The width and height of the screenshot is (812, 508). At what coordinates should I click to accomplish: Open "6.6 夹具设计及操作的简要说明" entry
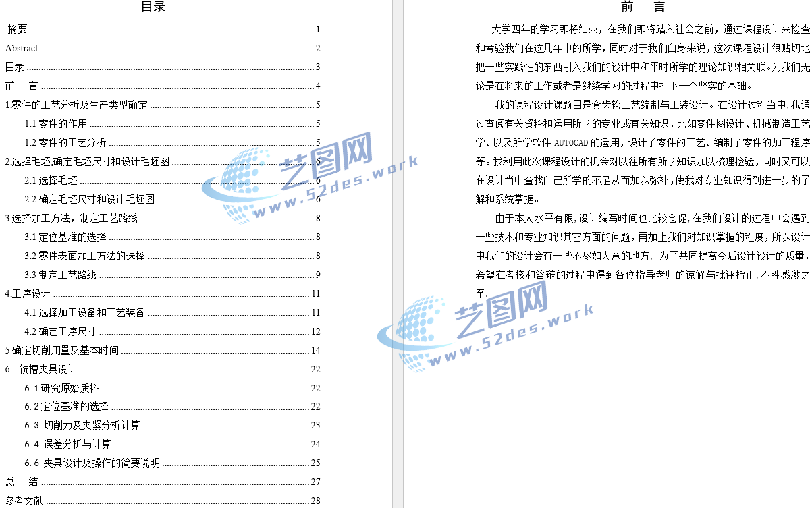172,463
